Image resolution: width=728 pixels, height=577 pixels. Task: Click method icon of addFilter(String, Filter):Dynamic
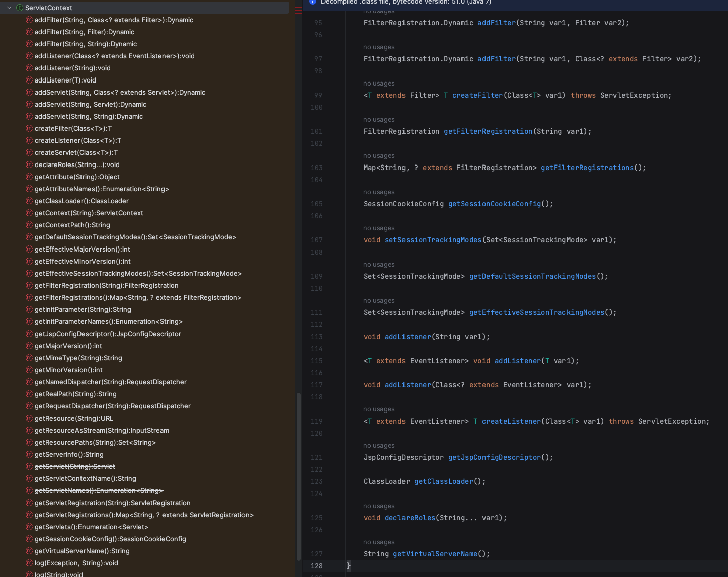tap(29, 32)
